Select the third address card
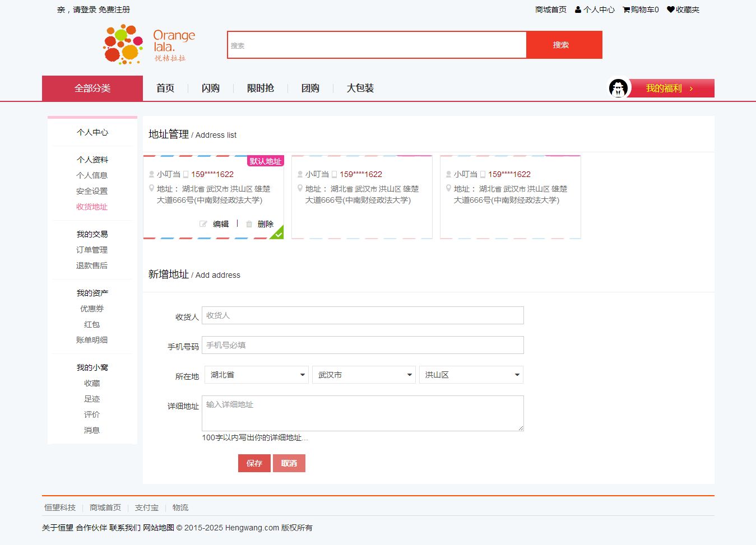This screenshot has width=756, height=545. pos(511,197)
